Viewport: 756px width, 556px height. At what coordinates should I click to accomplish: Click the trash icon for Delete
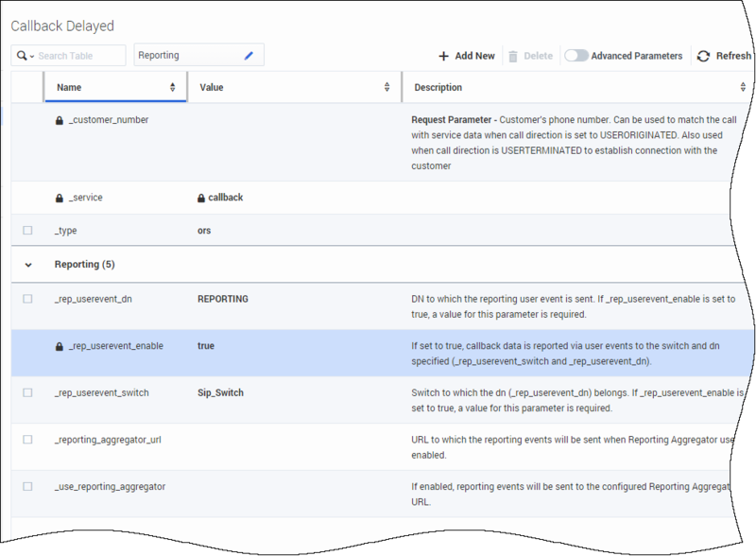[x=513, y=56]
